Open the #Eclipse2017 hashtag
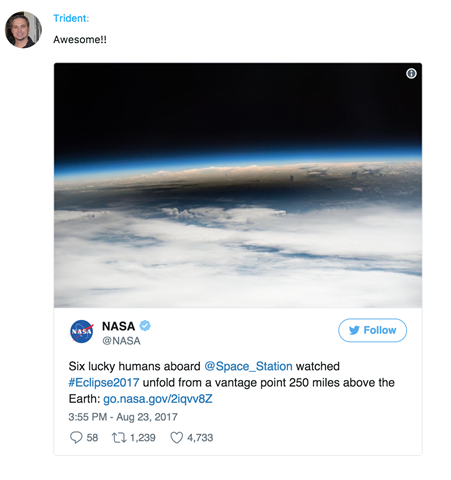Viewport: 451px width, 480px height. [x=104, y=382]
